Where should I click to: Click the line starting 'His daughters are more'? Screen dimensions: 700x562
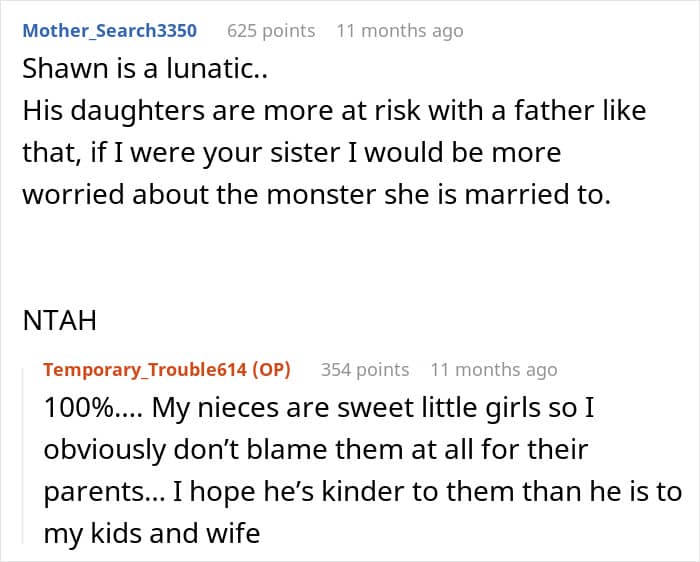333,109
